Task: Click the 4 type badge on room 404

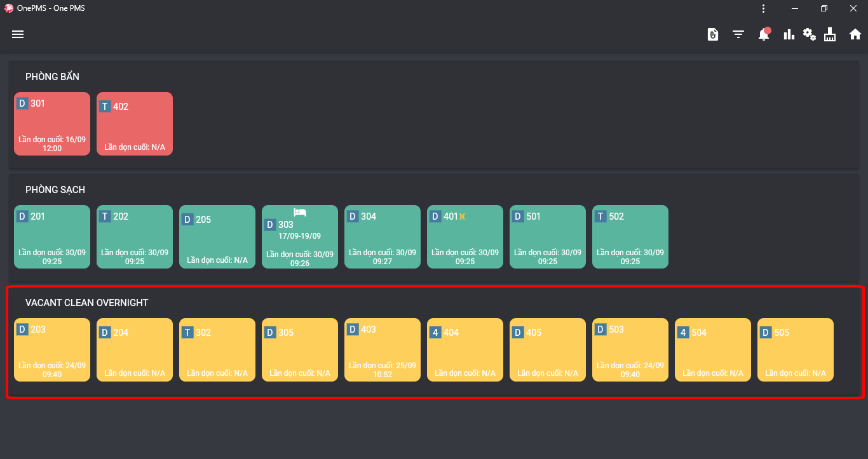Action: (435, 333)
